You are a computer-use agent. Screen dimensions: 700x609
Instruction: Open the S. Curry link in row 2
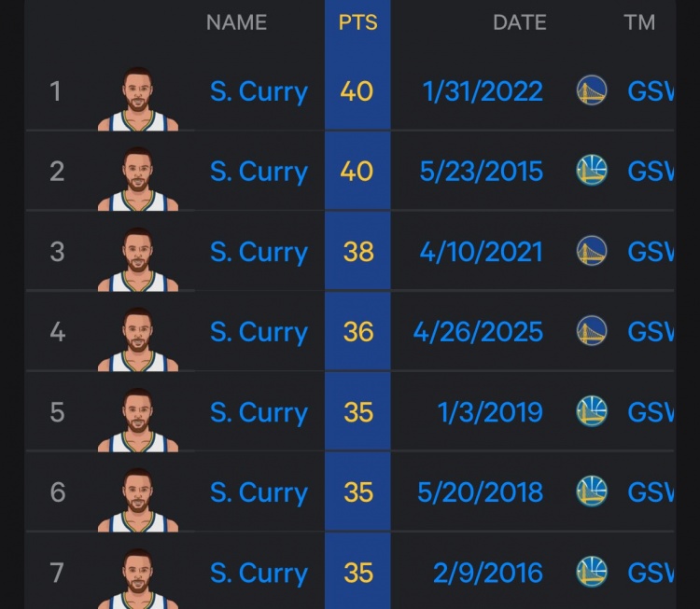[x=259, y=172]
